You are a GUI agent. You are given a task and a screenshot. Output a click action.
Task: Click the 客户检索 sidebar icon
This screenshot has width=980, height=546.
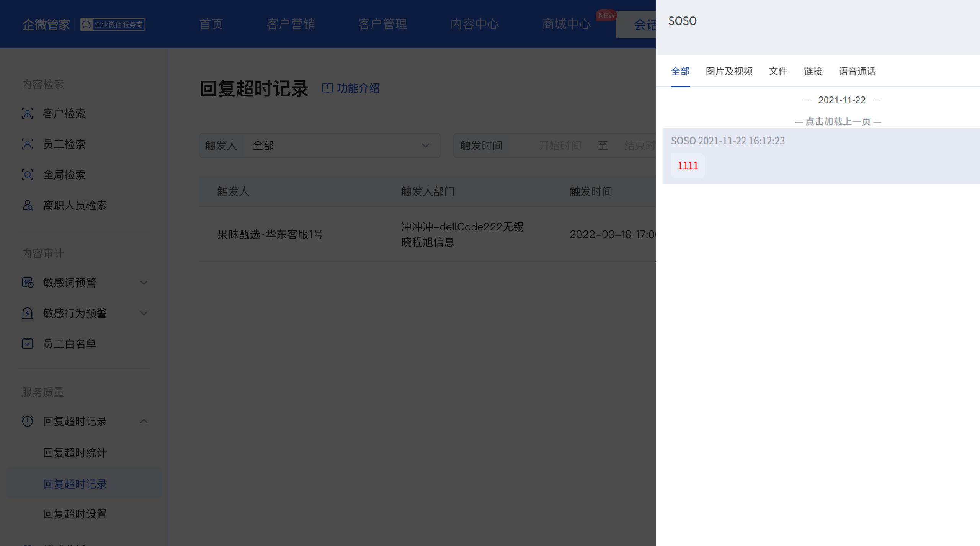28,113
